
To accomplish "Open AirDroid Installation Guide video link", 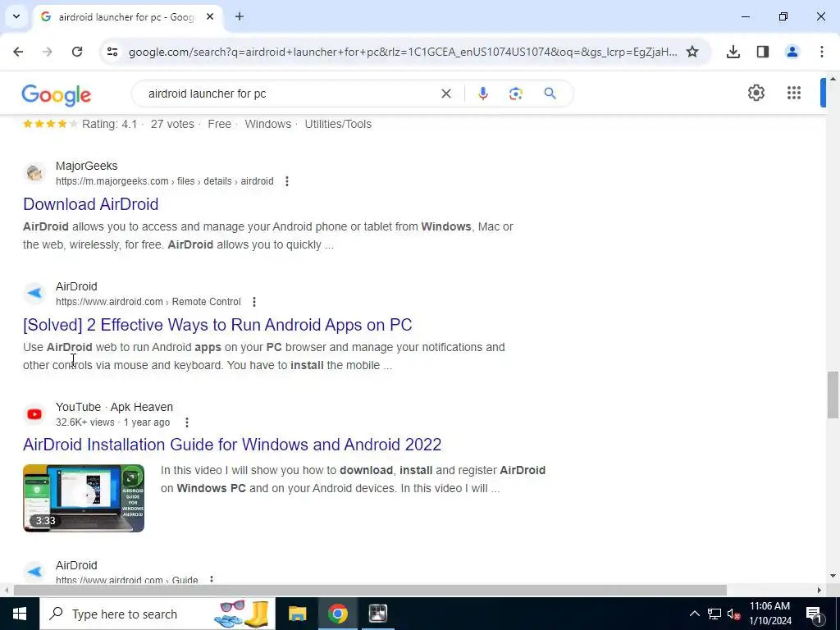I will pos(232,445).
